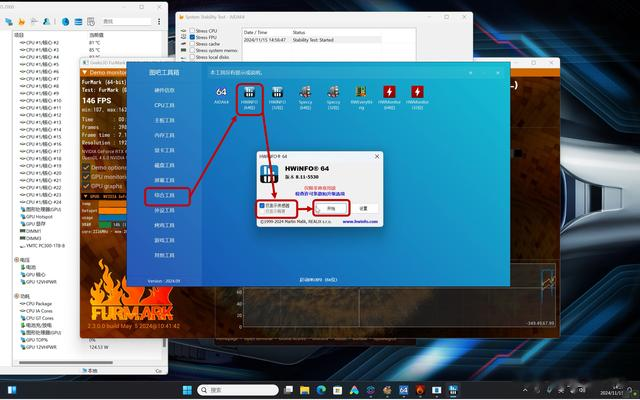Open the CPU工具 category in toolbox sidebar
640x400 pixels.
pyautogui.click(x=164, y=105)
